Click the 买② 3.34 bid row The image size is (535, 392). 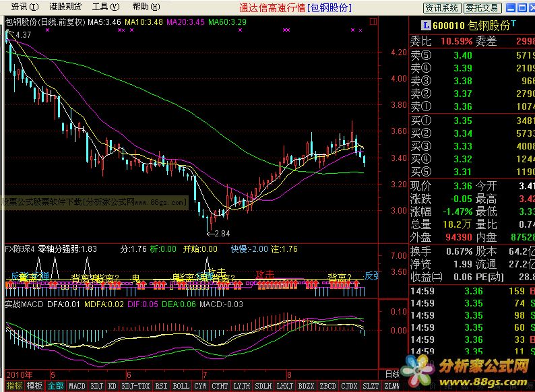point(472,133)
